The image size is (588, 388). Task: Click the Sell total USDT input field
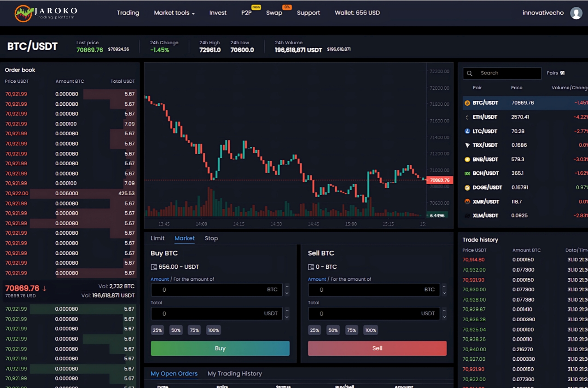[374, 313]
